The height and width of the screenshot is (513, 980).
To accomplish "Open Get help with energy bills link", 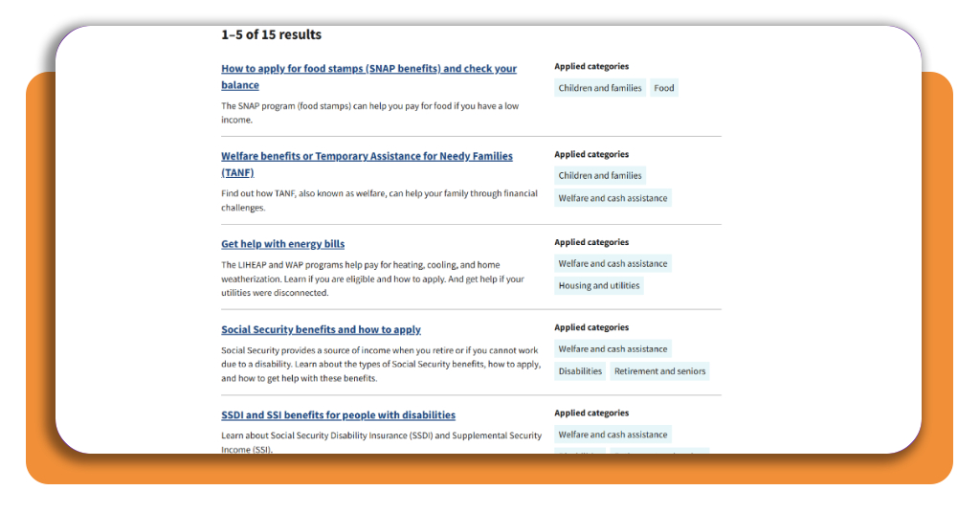I will click(x=282, y=244).
